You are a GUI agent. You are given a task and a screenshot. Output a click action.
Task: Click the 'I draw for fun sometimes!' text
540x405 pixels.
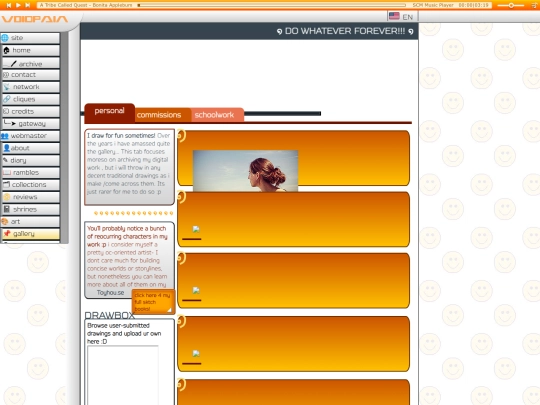pos(121,136)
